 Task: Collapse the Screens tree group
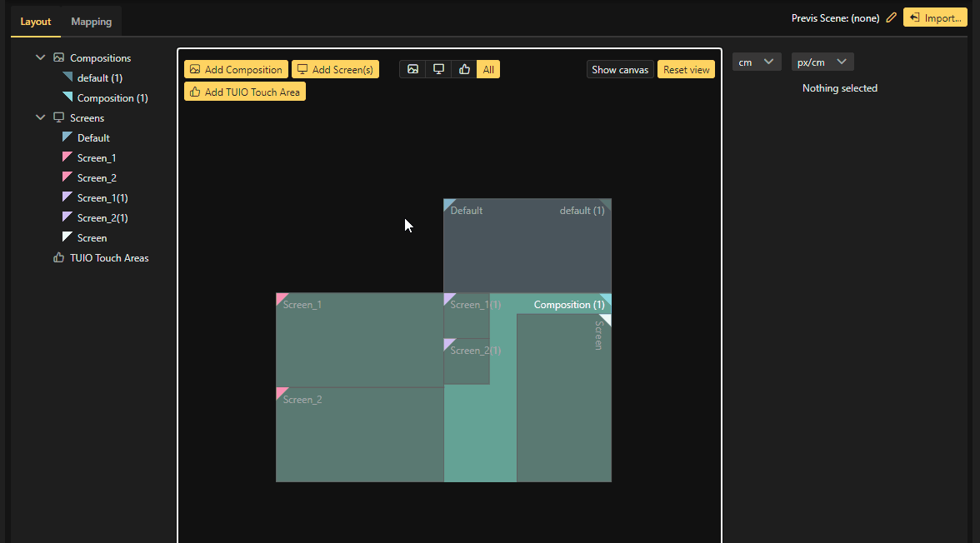click(40, 118)
